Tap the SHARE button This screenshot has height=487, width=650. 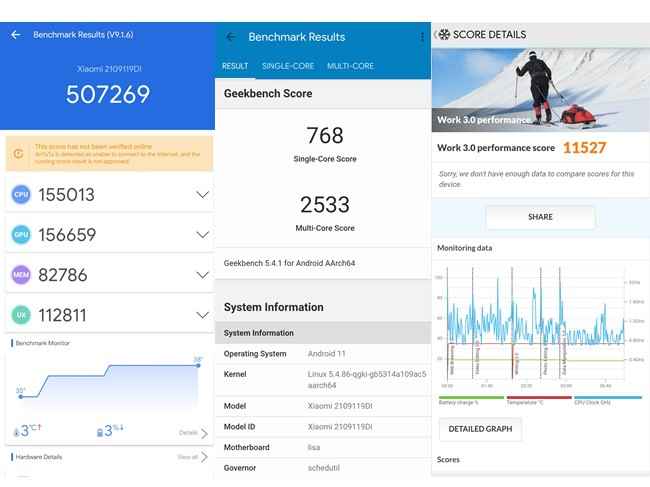click(540, 217)
